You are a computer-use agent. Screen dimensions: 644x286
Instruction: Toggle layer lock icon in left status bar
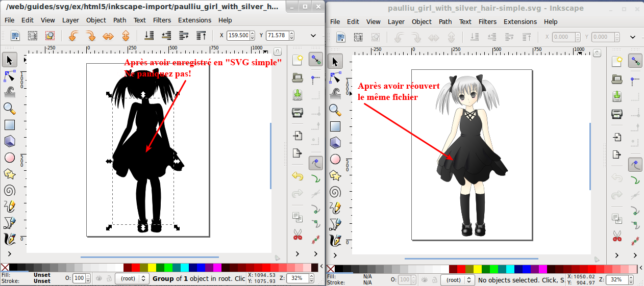(109, 278)
